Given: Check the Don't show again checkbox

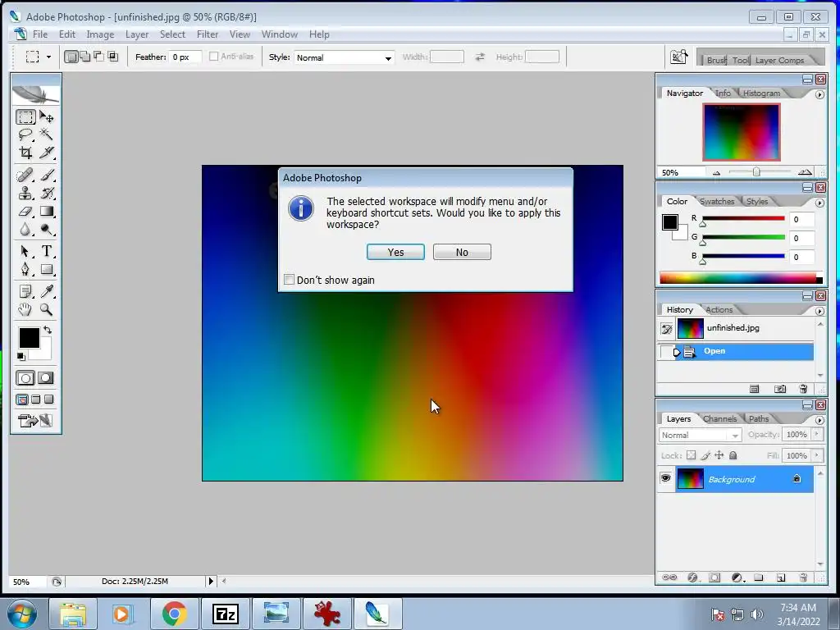Looking at the screenshot, I should (x=290, y=280).
